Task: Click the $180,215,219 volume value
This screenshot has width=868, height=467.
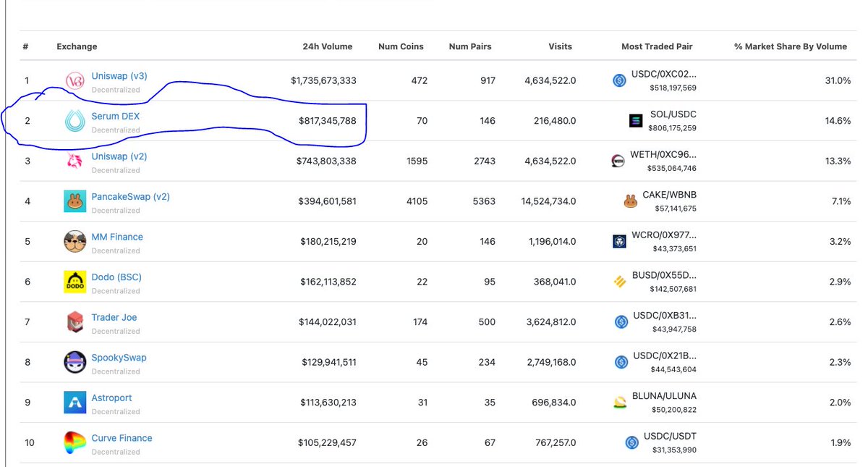Action: [328, 241]
